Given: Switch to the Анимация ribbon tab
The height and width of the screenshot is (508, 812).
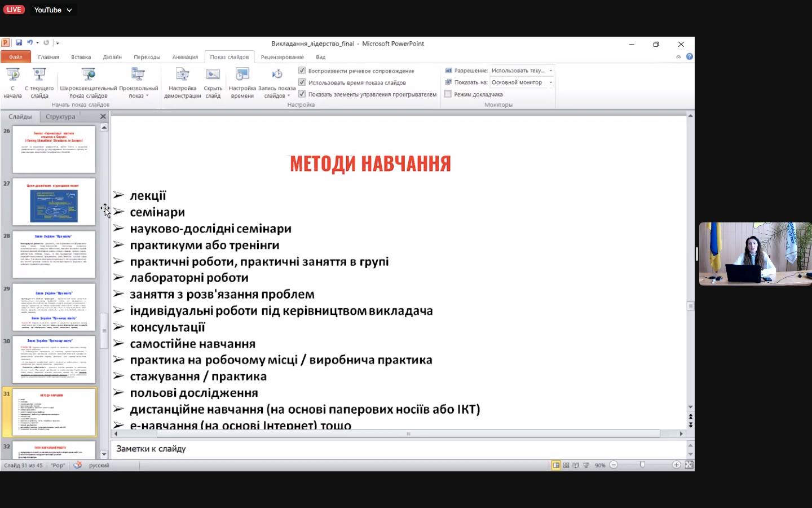Looking at the screenshot, I should (185, 57).
